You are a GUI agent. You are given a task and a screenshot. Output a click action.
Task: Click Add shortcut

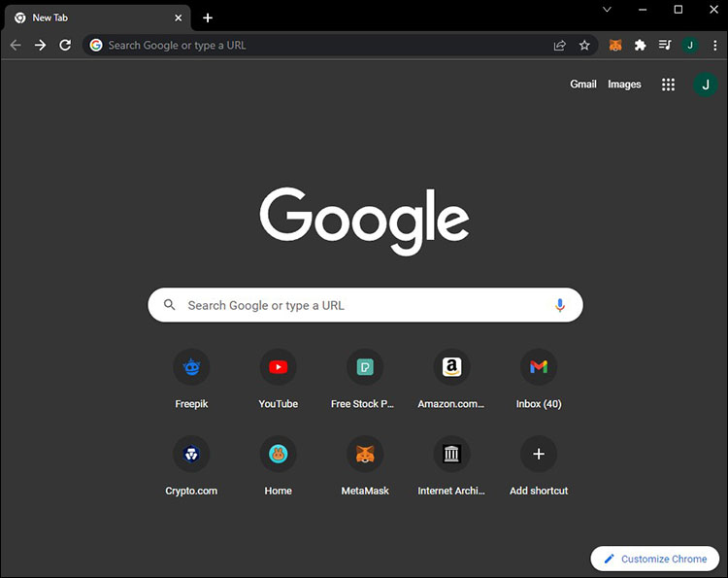539,466
